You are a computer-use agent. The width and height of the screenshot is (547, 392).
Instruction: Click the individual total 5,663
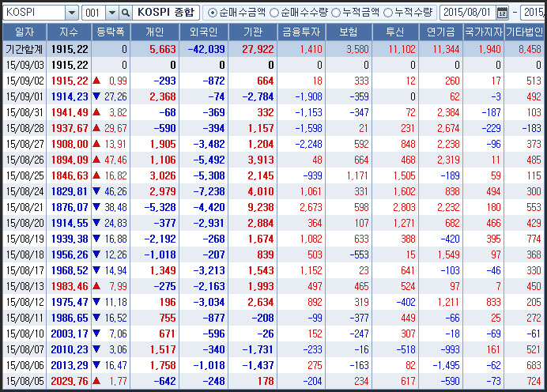[163, 49]
